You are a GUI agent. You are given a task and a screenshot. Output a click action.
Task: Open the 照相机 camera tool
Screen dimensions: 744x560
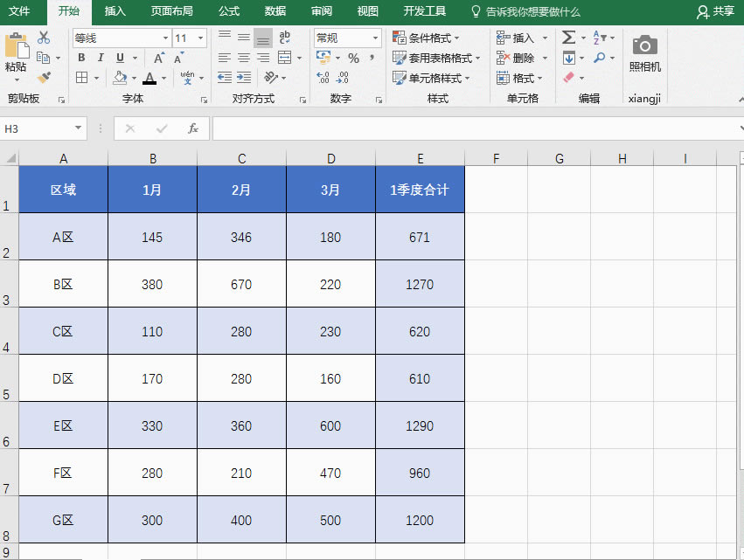tap(644, 54)
